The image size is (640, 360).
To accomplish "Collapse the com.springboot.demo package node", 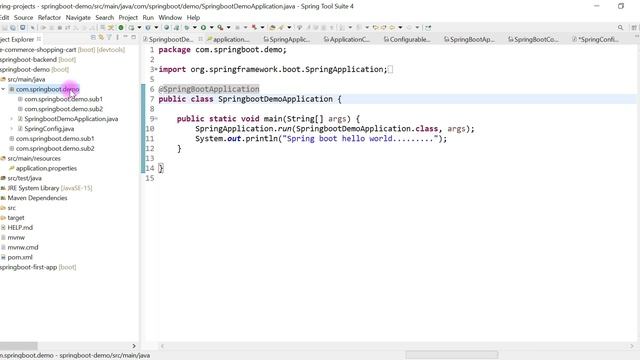I will 3,89.
